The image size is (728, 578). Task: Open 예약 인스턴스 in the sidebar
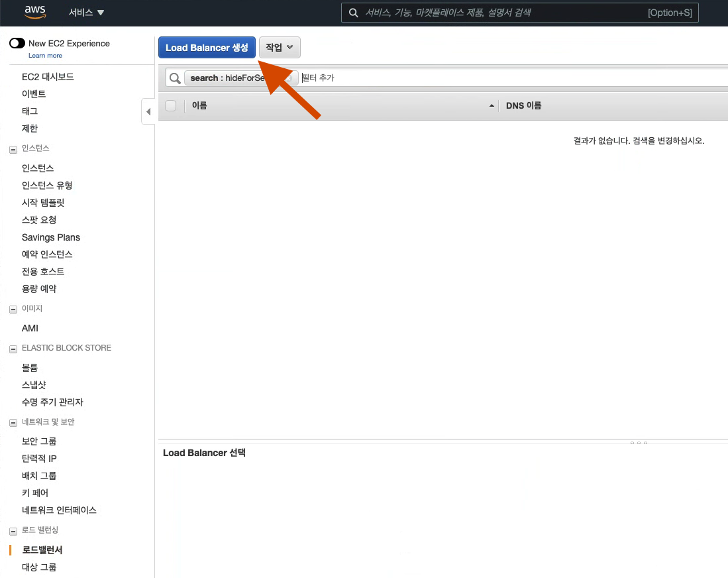pyautogui.click(x=47, y=254)
